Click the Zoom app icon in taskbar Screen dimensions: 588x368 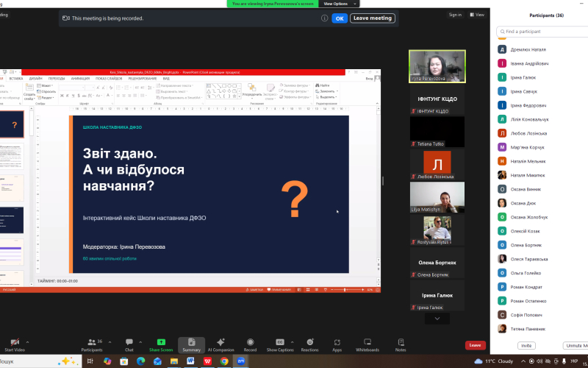click(x=241, y=361)
